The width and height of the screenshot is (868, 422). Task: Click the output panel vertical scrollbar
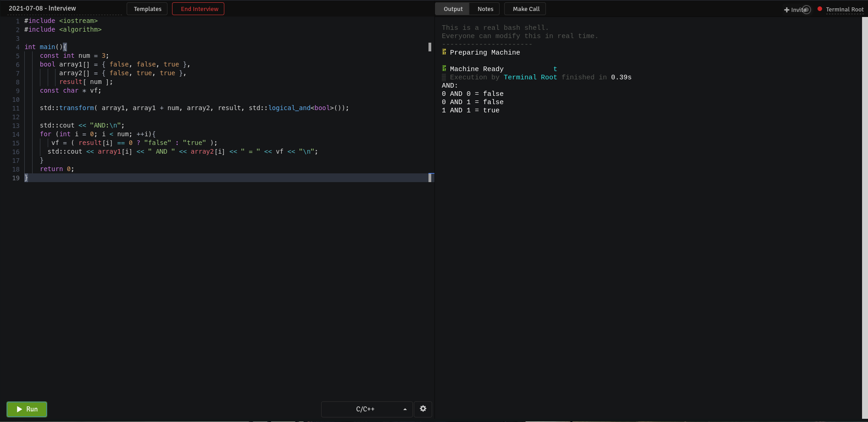point(864,218)
